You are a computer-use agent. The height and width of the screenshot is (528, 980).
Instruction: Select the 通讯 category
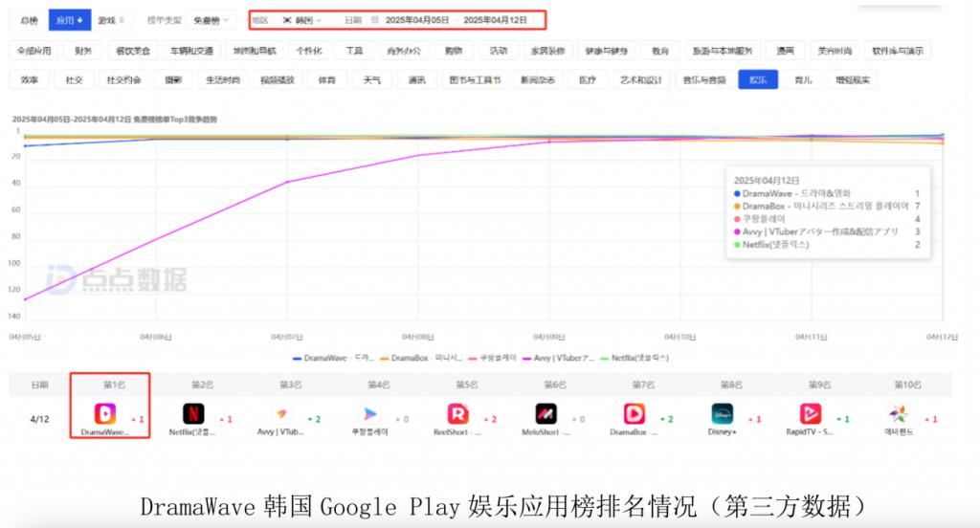[x=417, y=80]
